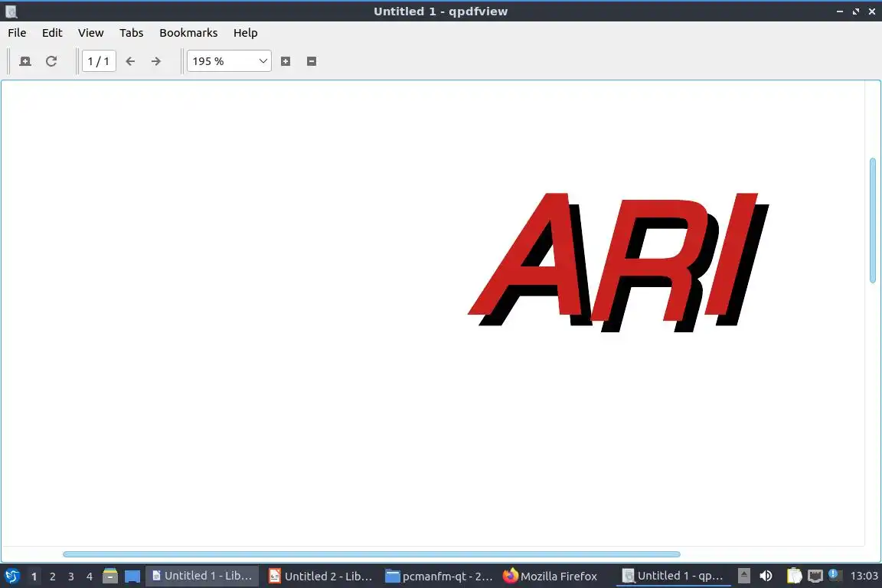Open the clipboard manager tray icon
The width and height of the screenshot is (882, 588).
pyautogui.click(x=794, y=577)
